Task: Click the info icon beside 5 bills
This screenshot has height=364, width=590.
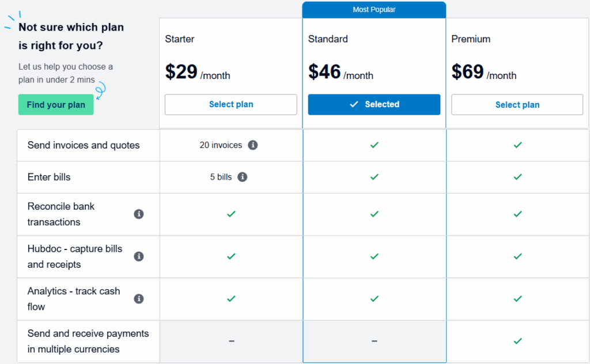Action: point(243,177)
